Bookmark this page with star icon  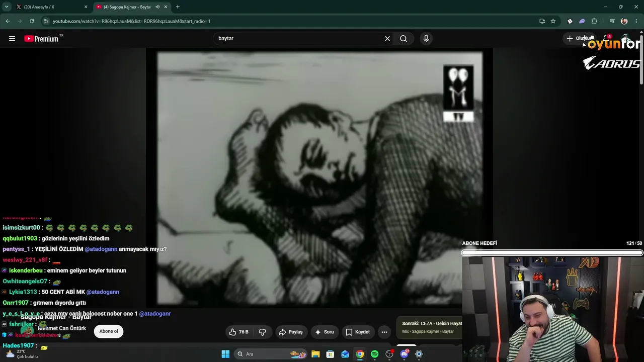click(x=553, y=21)
